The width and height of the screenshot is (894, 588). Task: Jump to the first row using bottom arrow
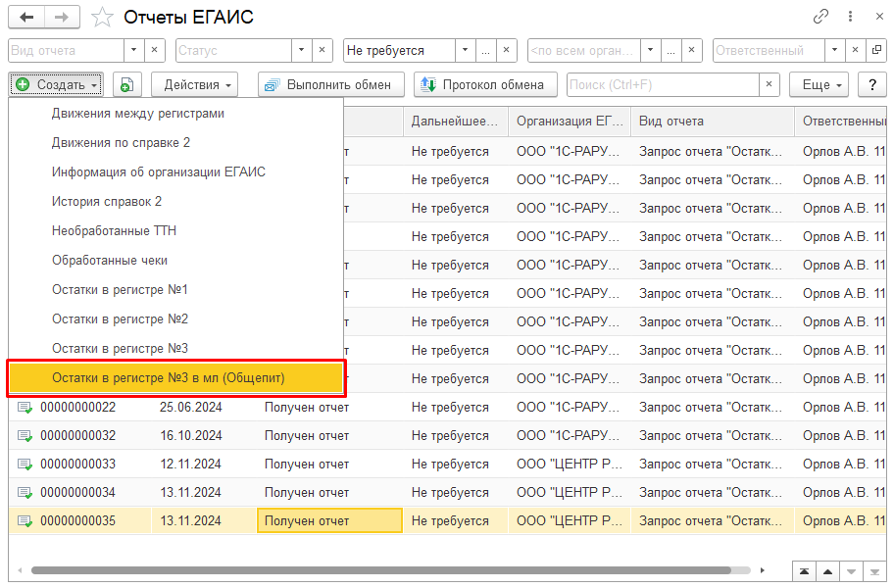click(804, 570)
